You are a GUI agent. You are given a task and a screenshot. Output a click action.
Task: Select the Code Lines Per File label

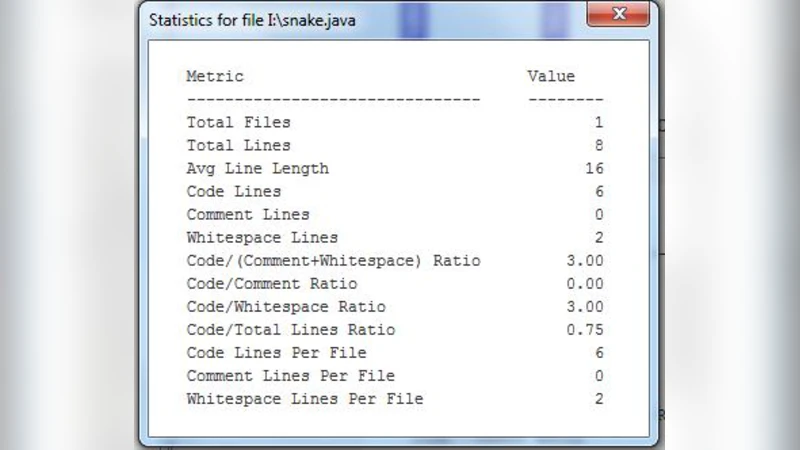click(x=276, y=353)
